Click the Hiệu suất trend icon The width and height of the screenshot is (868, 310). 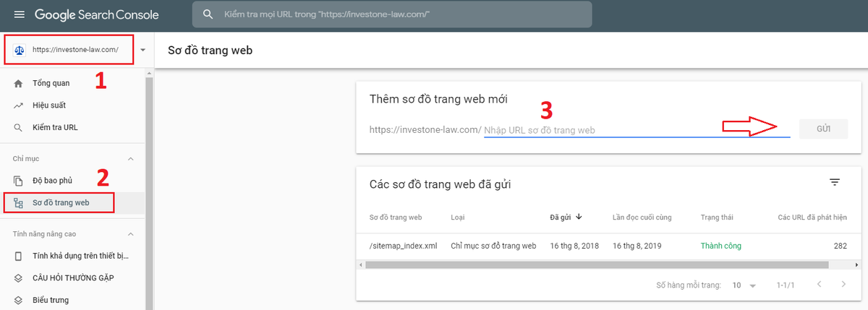coord(19,106)
